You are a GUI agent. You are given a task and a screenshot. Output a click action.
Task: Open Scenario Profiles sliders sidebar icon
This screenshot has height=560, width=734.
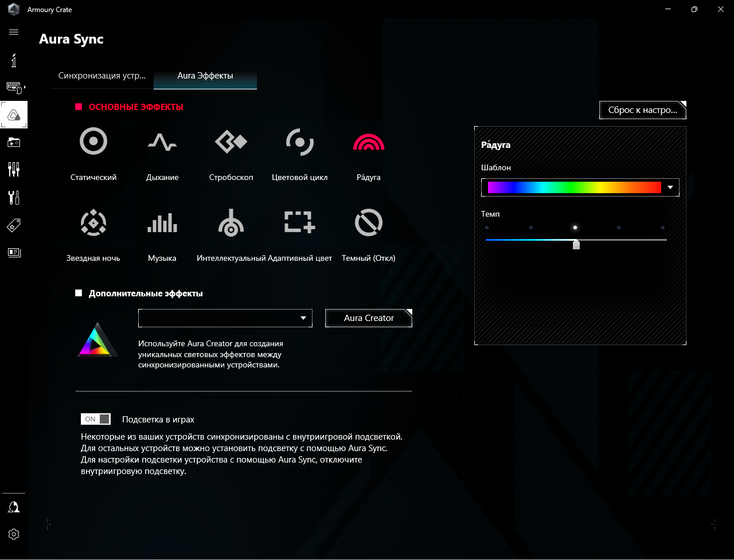point(14,169)
